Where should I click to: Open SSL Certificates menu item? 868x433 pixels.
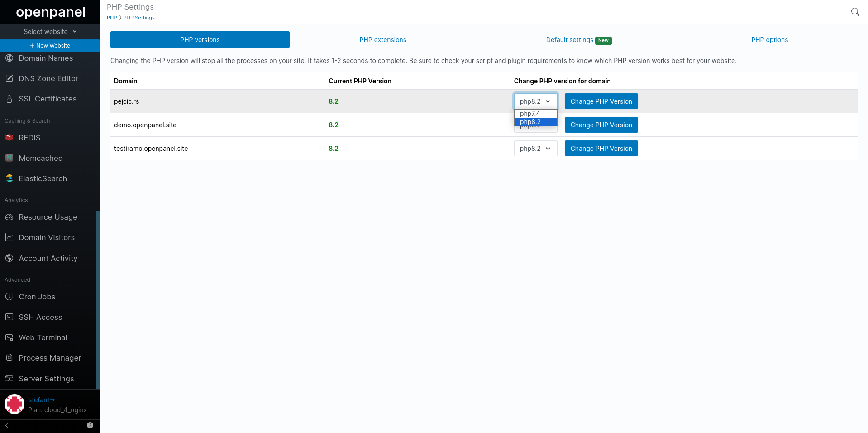(x=48, y=99)
